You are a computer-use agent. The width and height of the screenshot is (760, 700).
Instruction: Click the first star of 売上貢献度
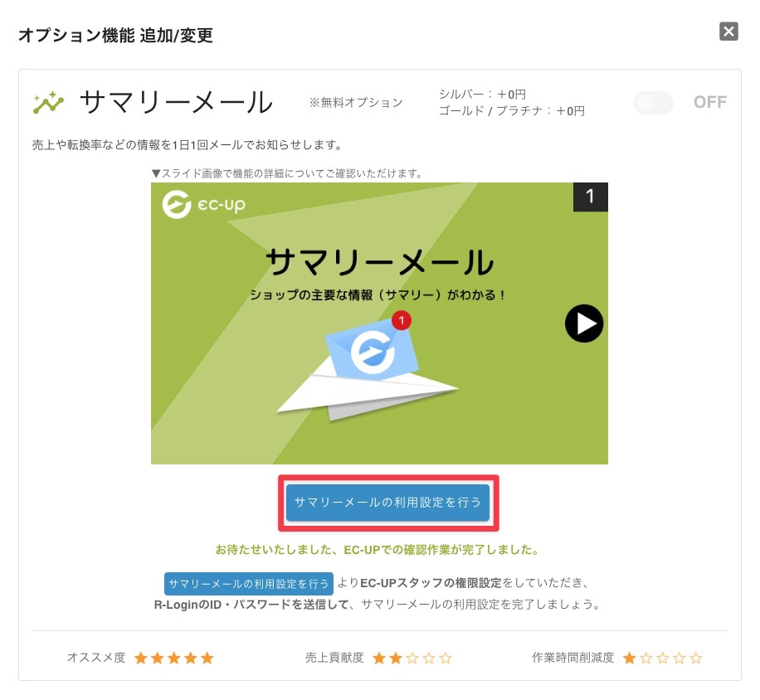pyautogui.click(x=379, y=658)
